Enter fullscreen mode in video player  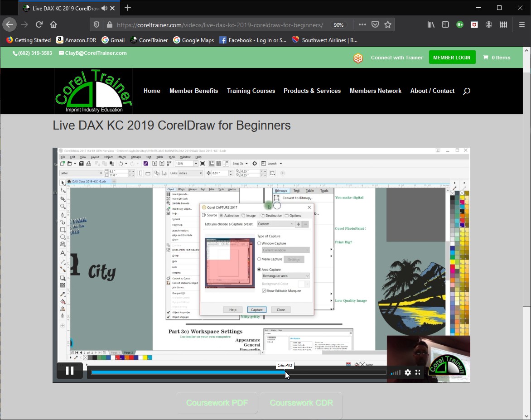pyautogui.click(x=418, y=372)
